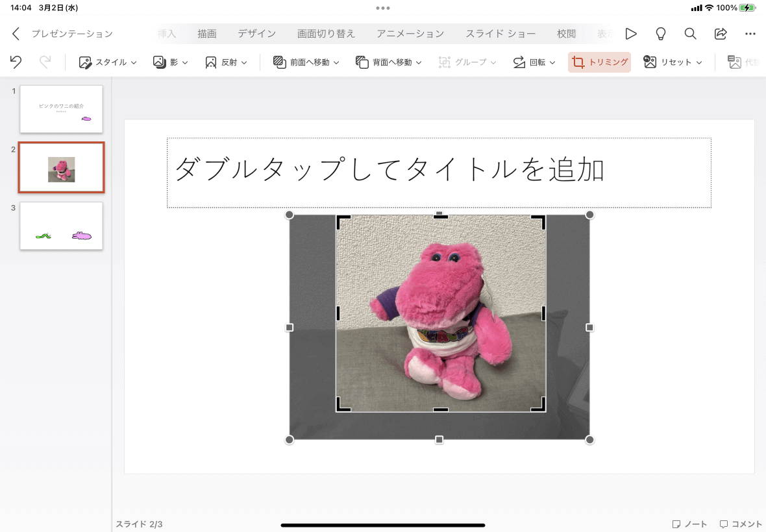Open the コメント comments button
Viewport: 766px width, 532px height.
tap(741, 524)
